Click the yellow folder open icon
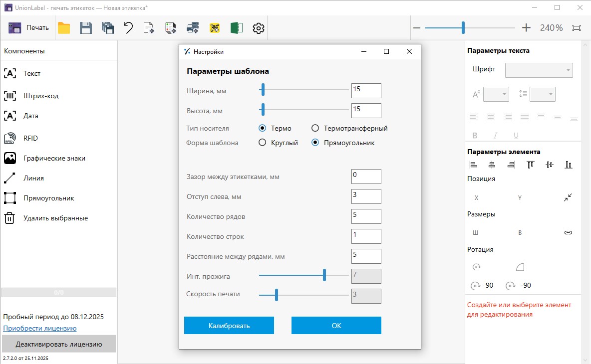The height and width of the screenshot is (364, 591). point(64,28)
